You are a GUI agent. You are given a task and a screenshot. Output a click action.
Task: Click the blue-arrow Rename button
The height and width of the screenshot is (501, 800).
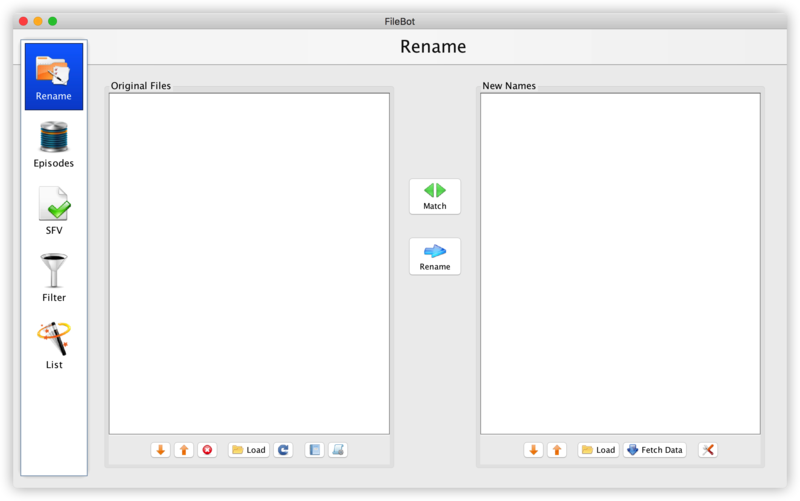435,257
